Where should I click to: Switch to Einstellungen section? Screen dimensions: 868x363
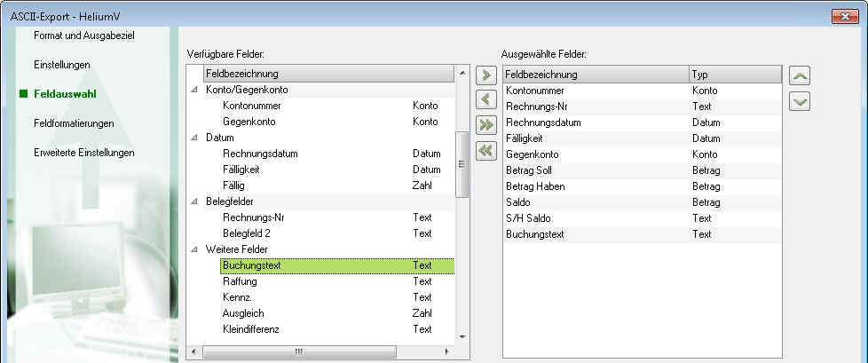coord(62,65)
